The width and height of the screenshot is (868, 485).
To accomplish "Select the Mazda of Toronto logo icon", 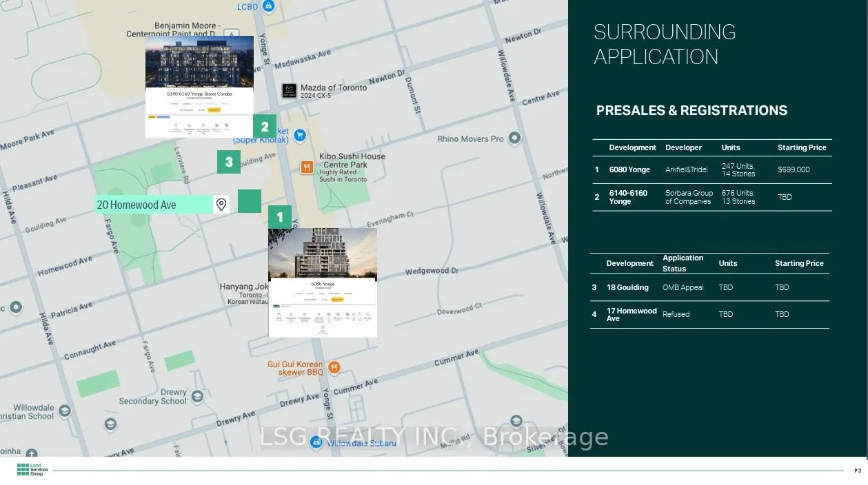I will coord(290,91).
